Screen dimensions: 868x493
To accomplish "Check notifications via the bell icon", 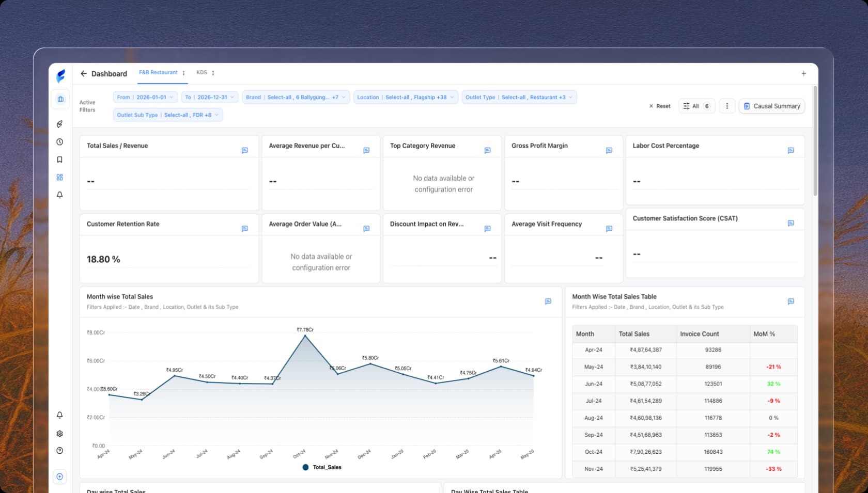I will click(x=60, y=195).
